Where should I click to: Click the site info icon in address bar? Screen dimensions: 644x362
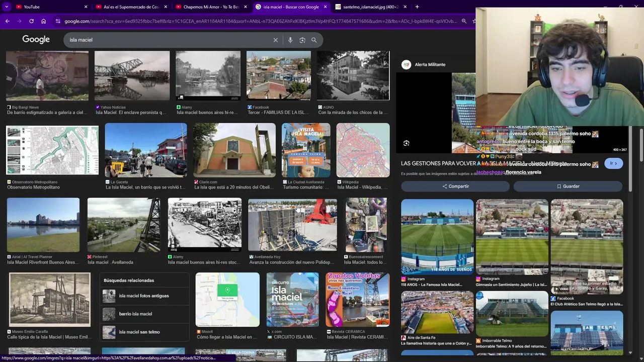[x=58, y=21]
